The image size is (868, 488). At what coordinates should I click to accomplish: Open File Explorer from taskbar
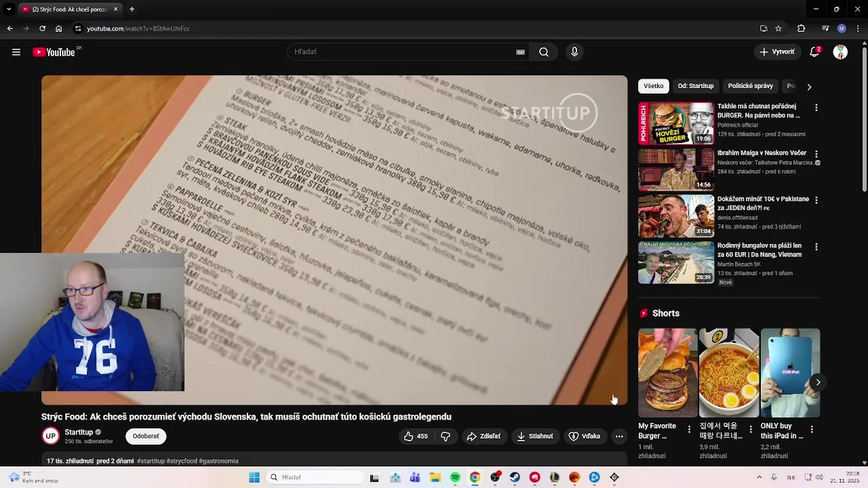[435, 478]
